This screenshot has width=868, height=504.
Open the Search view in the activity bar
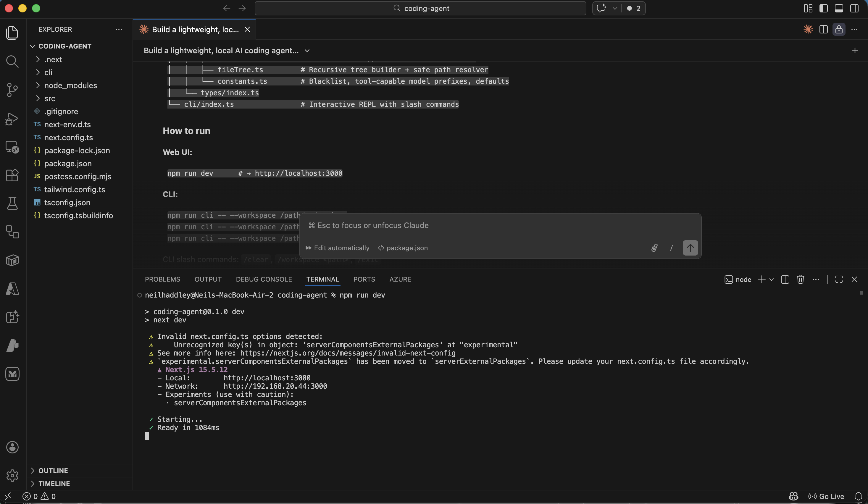click(12, 61)
